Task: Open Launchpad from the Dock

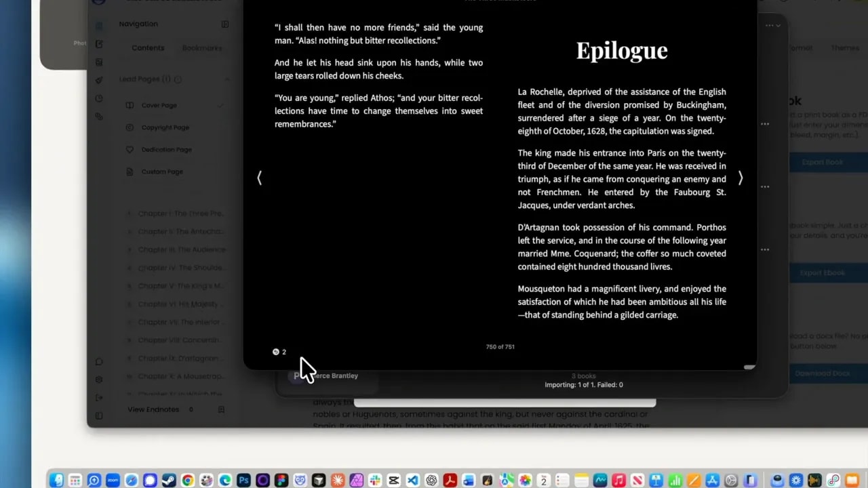Action: click(x=75, y=480)
